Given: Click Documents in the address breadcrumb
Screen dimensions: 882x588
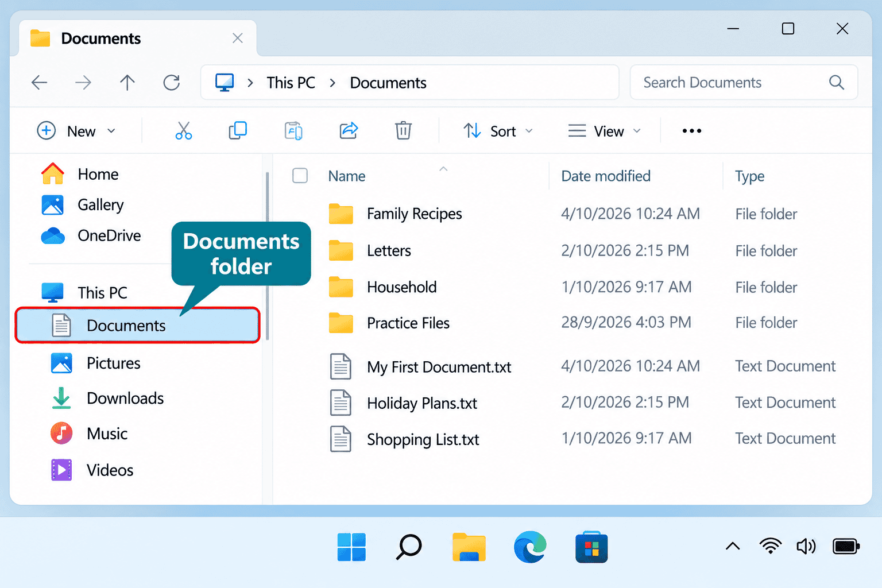Looking at the screenshot, I should tap(388, 83).
